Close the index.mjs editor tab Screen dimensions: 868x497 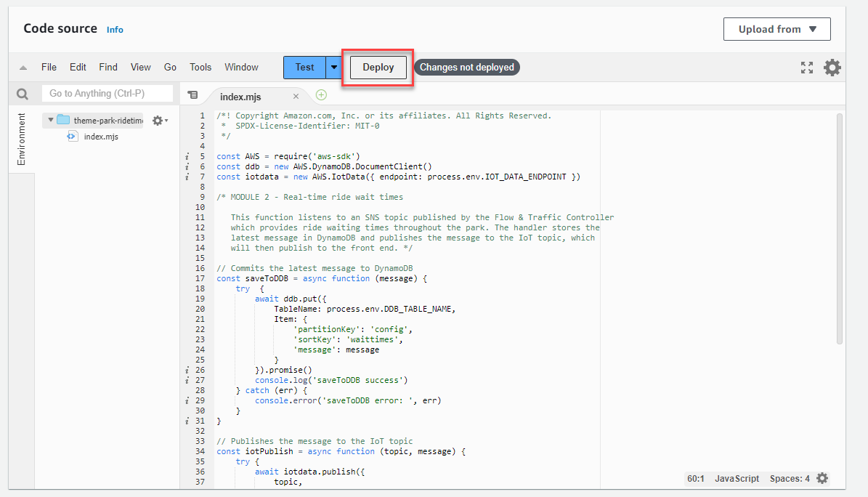[296, 97]
